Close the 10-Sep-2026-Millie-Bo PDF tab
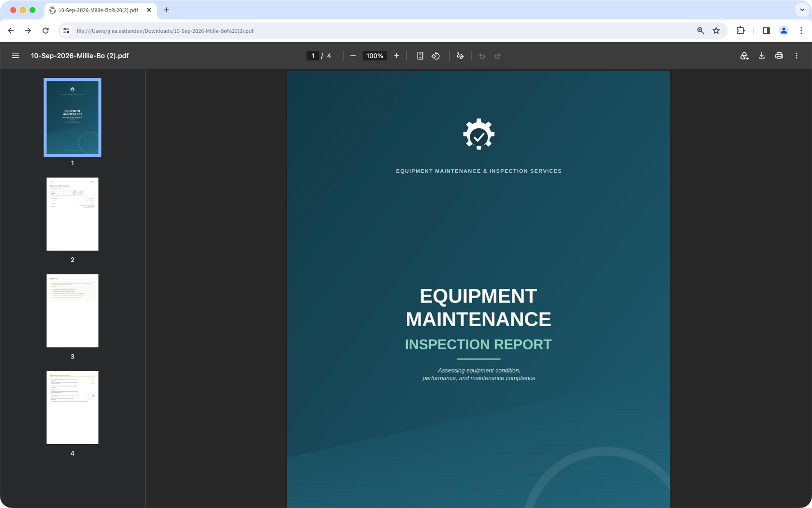The width and height of the screenshot is (812, 508). tap(149, 10)
